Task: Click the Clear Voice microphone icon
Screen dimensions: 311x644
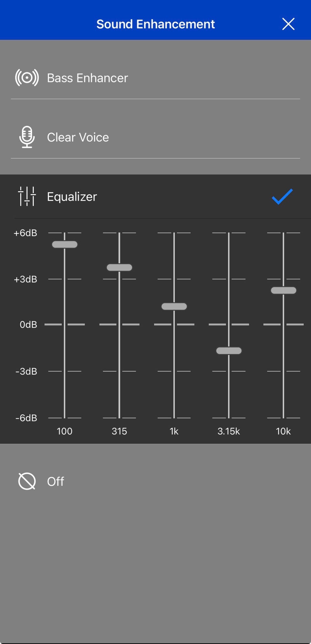Action: click(27, 137)
